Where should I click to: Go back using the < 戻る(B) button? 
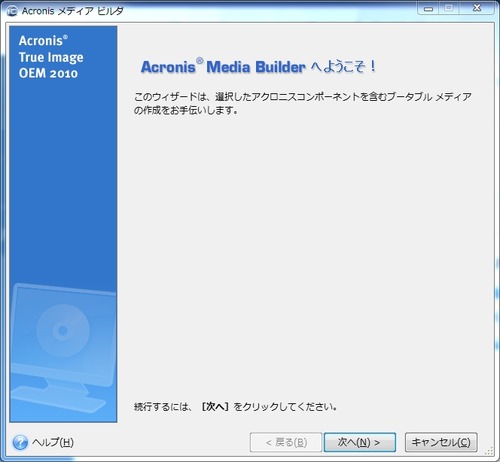[286, 442]
